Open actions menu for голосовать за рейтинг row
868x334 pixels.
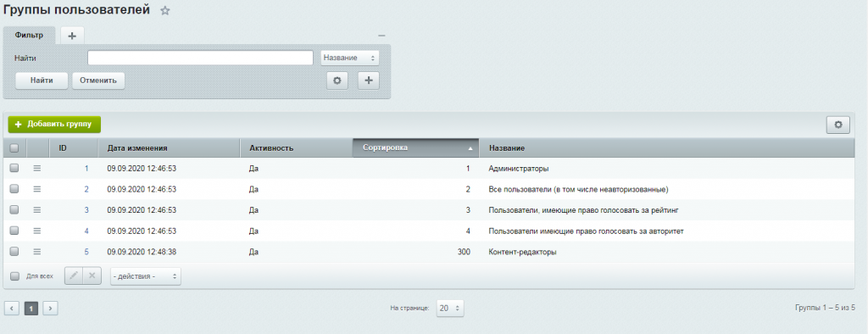pos(37,210)
